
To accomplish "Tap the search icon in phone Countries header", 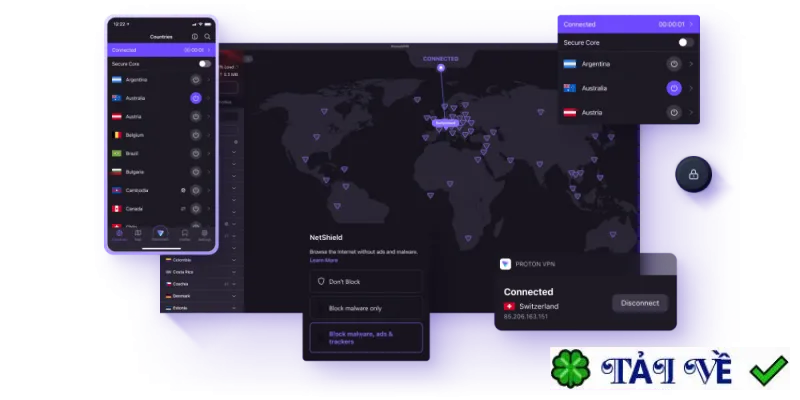I will 207,37.
